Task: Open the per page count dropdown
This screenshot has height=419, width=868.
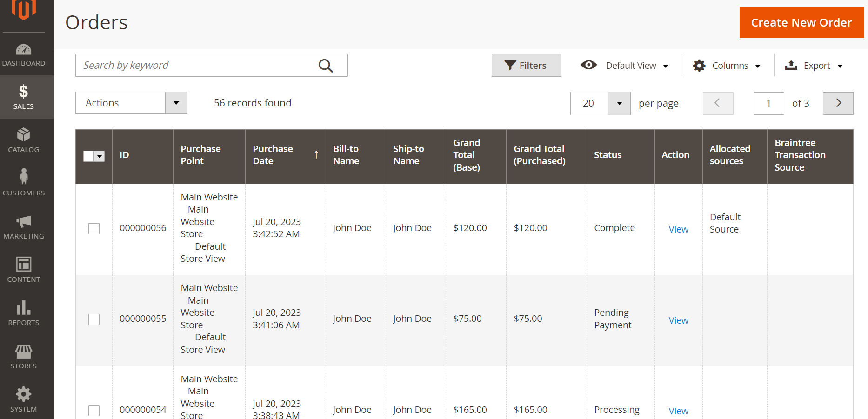Action: [x=619, y=103]
